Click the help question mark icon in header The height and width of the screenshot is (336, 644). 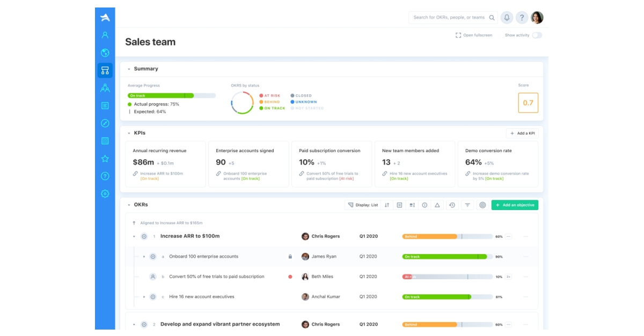(x=522, y=18)
